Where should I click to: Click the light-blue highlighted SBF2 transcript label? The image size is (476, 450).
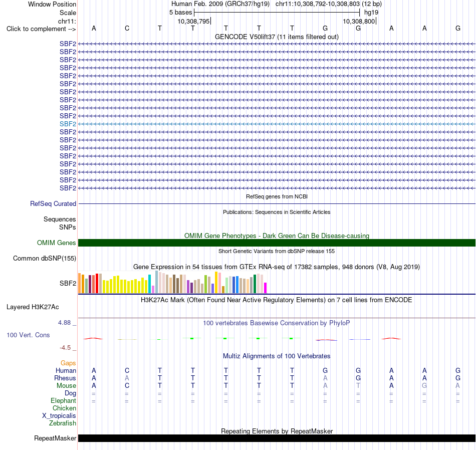(68, 124)
